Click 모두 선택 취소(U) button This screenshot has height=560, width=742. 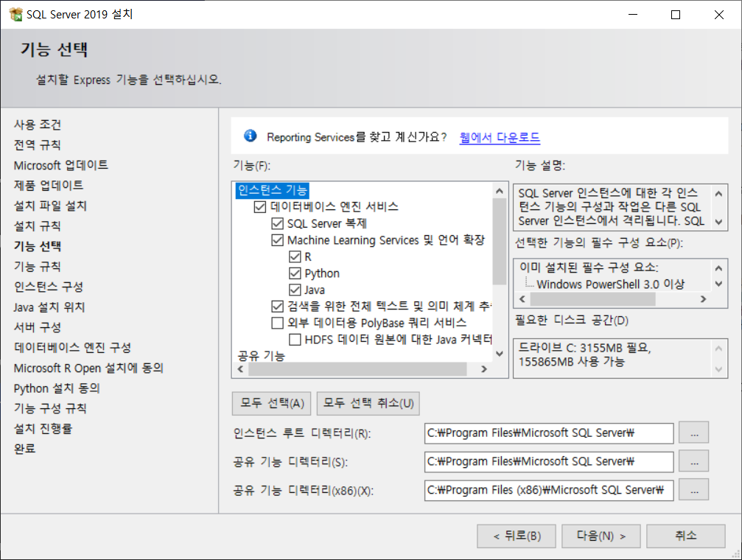368,403
